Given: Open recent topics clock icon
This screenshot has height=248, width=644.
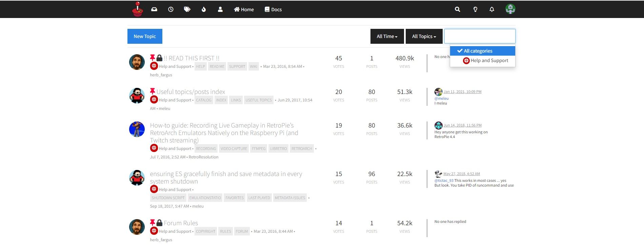Looking at the screenshot, I should click(x=171, y=9).
